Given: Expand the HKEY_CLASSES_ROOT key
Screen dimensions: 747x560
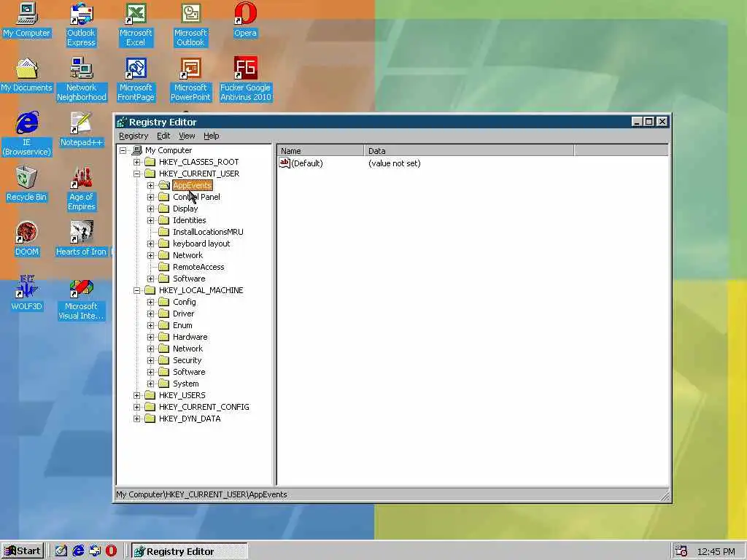Looking at the screenshot, I should coord(136,163).
